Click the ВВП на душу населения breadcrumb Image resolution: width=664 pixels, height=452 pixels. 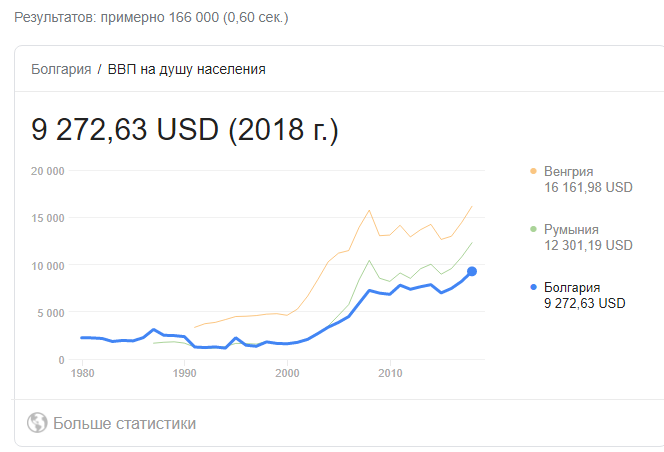tap(186, 69)
